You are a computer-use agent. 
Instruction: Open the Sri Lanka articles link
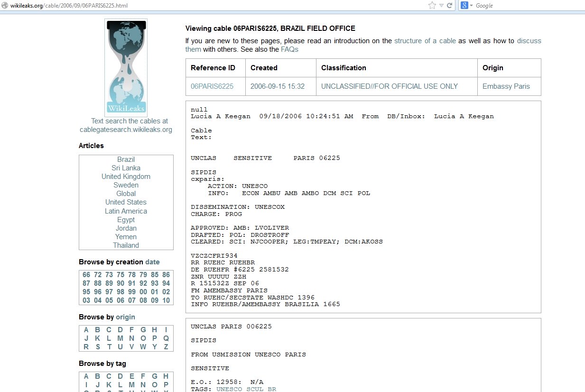point(126,168)
